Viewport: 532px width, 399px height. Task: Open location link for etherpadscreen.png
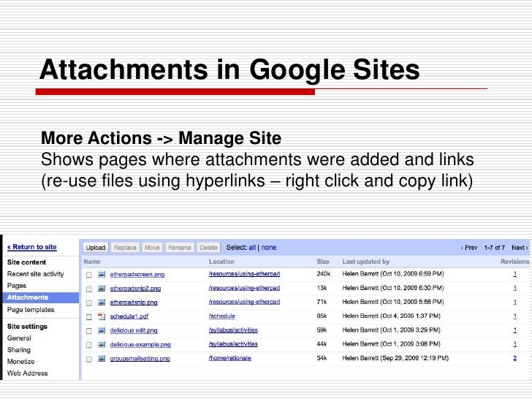(244, 274)
